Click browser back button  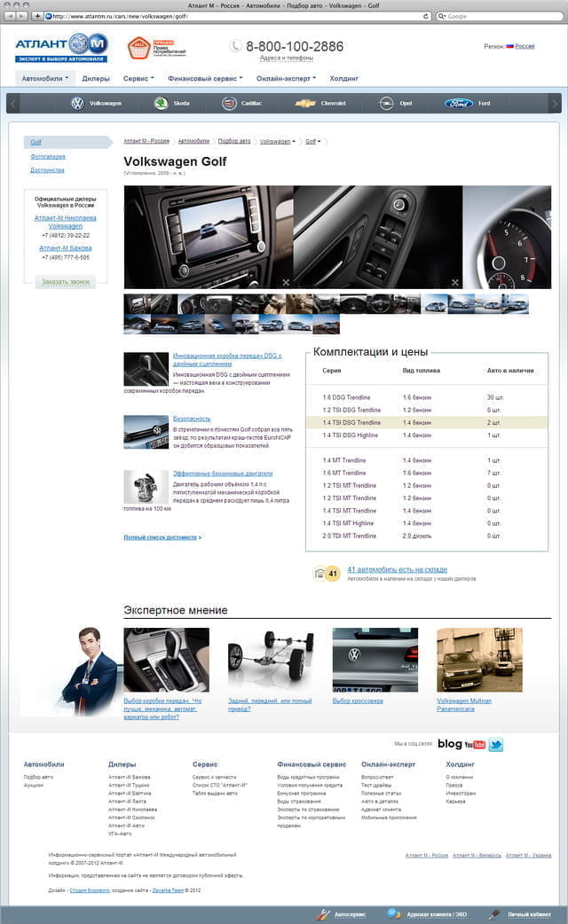click(10, 16)
